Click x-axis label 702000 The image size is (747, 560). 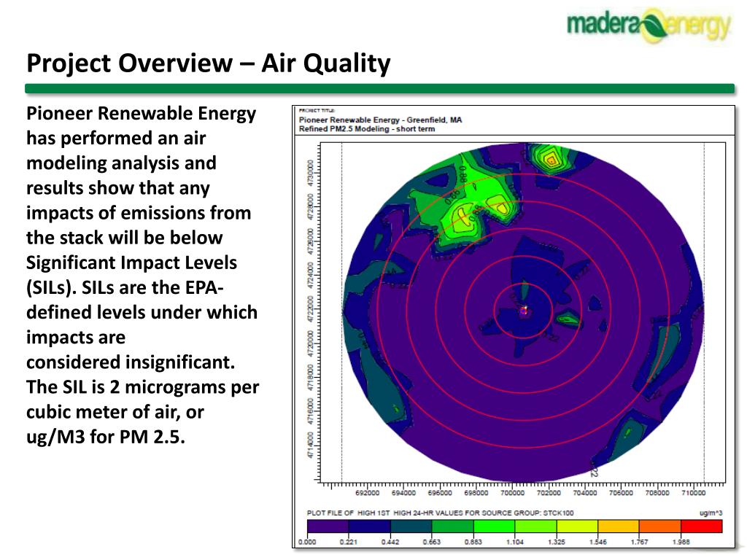click(549, 493)
